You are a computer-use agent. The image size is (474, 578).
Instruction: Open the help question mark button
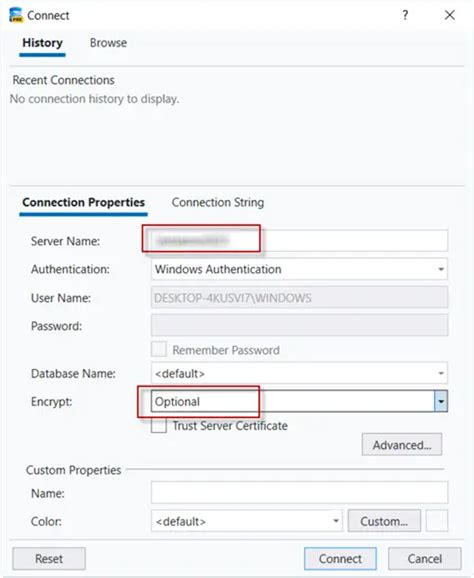point(405,15)
